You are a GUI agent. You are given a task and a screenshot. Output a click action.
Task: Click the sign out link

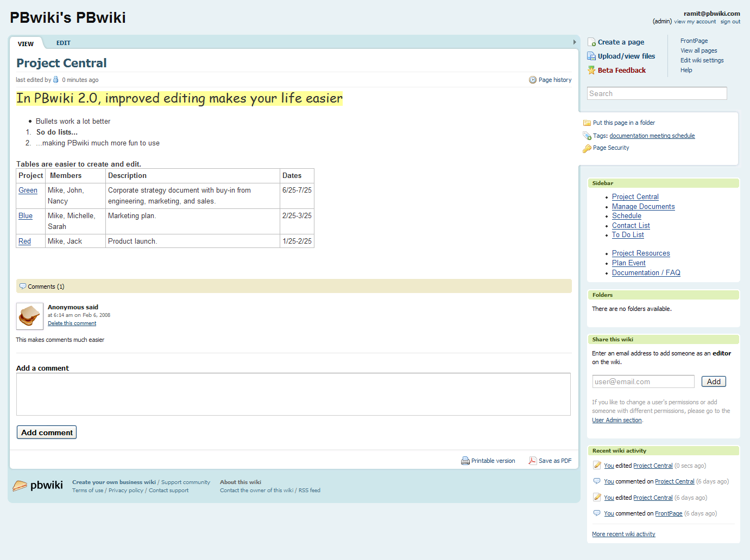(x=730, y=22)
